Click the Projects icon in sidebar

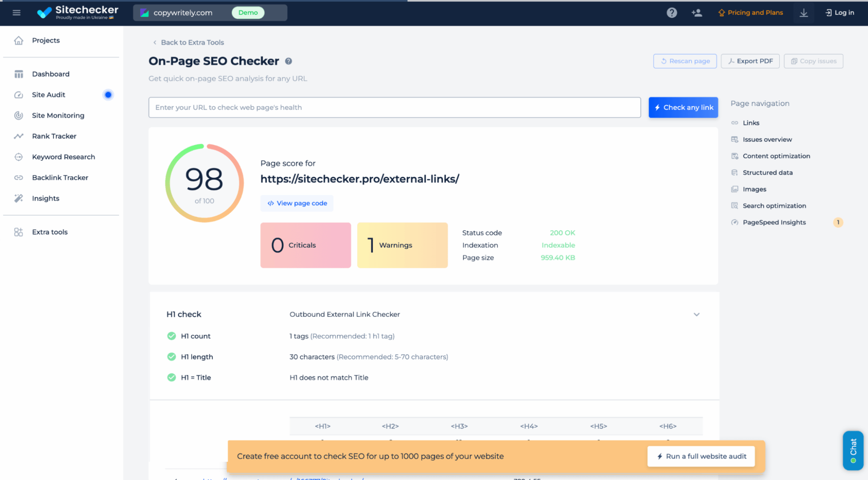tap(18, 40)
